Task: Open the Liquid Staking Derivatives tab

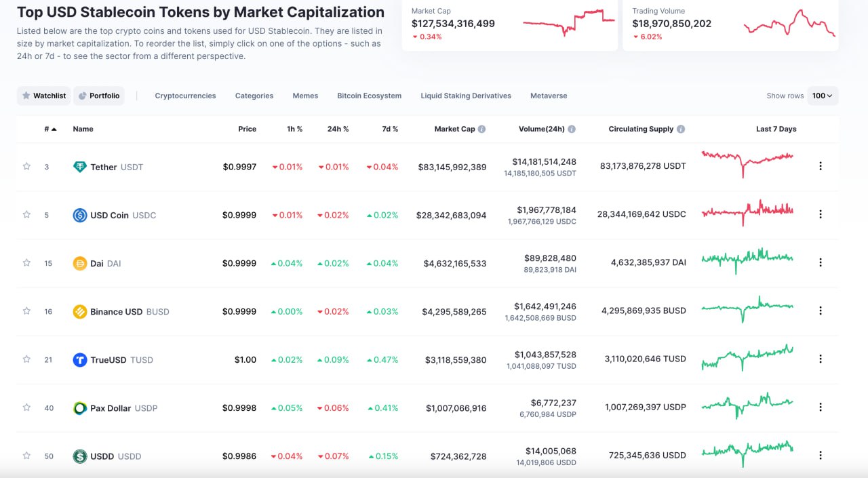Action: (x=466, y=96)
